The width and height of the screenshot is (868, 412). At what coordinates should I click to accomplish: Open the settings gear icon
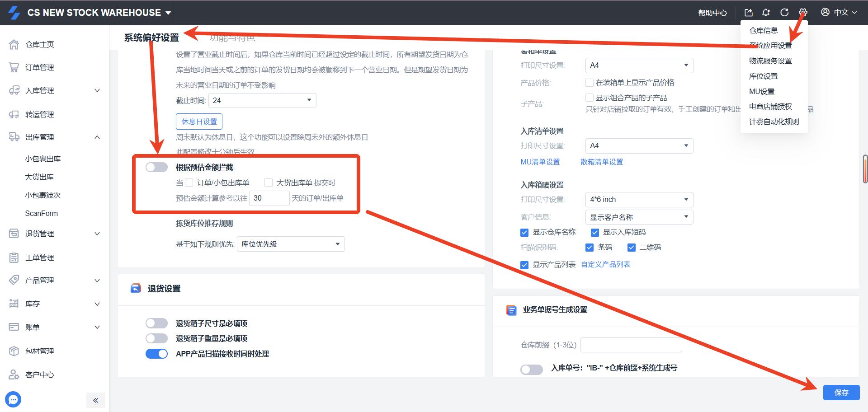(803, 13)
